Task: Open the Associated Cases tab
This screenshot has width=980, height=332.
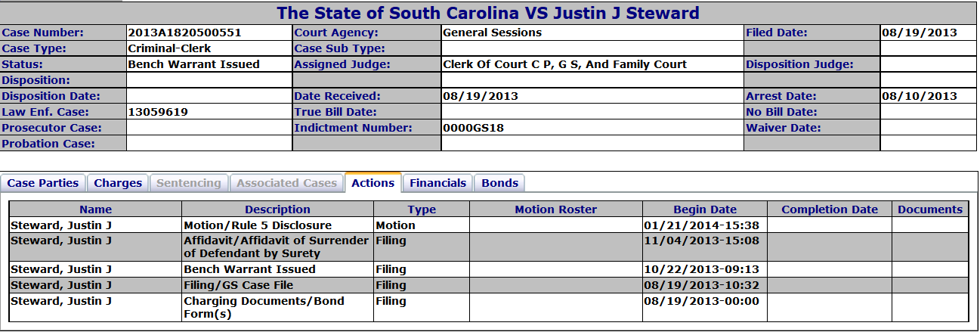Action: click(x=286, y=183)
